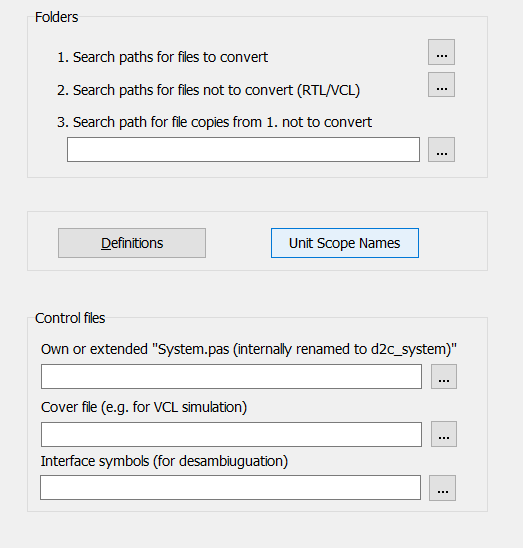Image resolution: width=523 pixels, height=548 pixels.
Task: Click the 'Own or extended System.pas' label
Action: coord(249,349)
